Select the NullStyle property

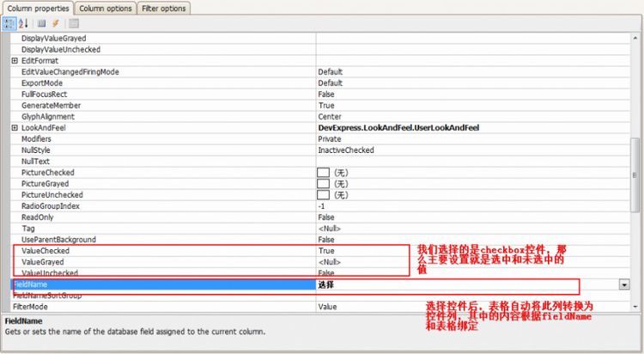point(36,150)
